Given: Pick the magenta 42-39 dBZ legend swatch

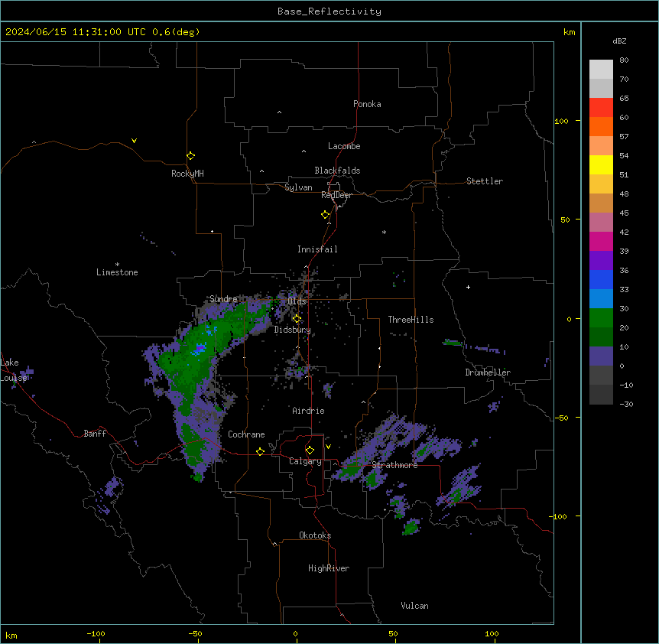Looking at the screenshot, I should point(601,241).
